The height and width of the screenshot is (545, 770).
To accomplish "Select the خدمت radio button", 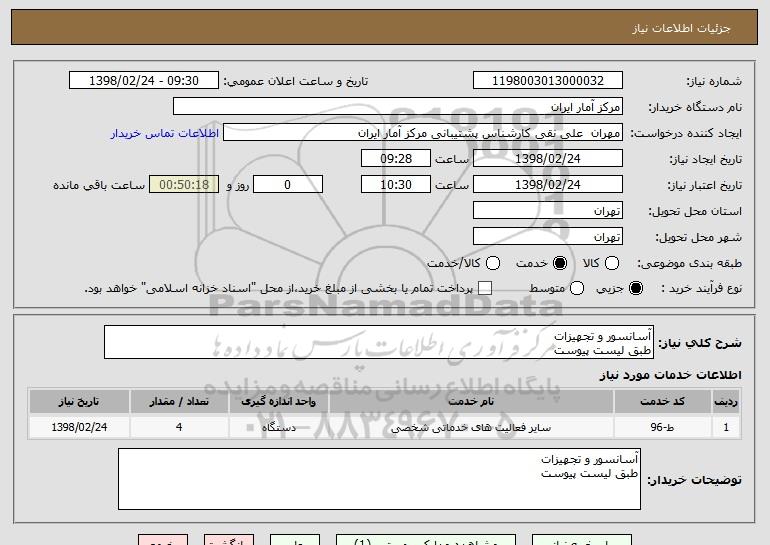I will coord(560,264).
